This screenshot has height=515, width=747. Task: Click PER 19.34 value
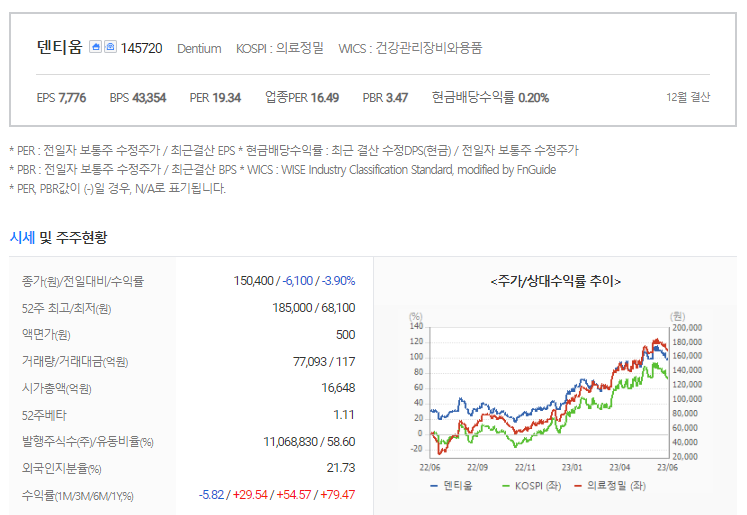(215, 98)
